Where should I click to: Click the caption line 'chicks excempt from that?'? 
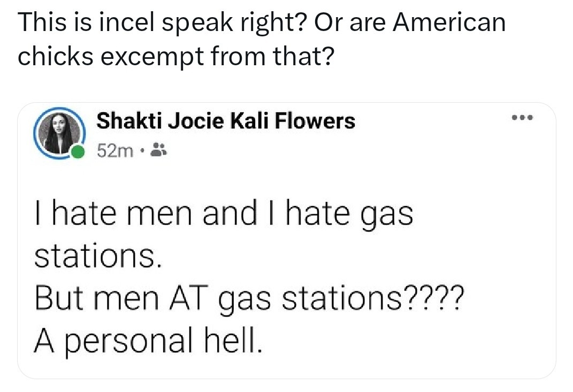pos(176,57)
